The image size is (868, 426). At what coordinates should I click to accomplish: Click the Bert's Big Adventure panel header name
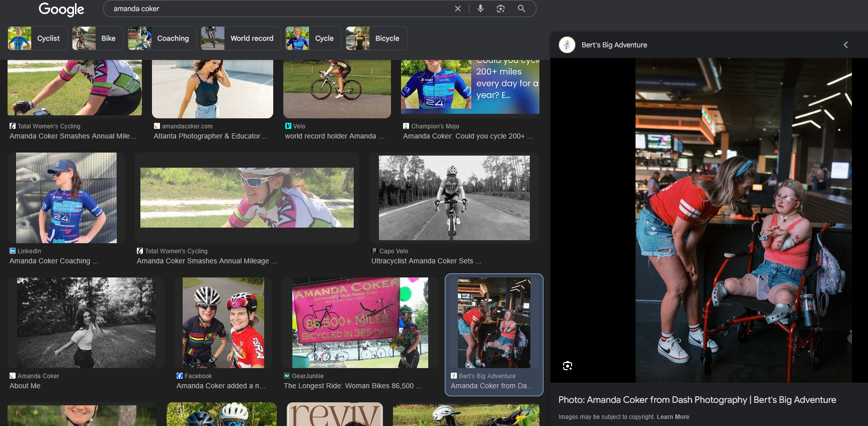(614, 45)
